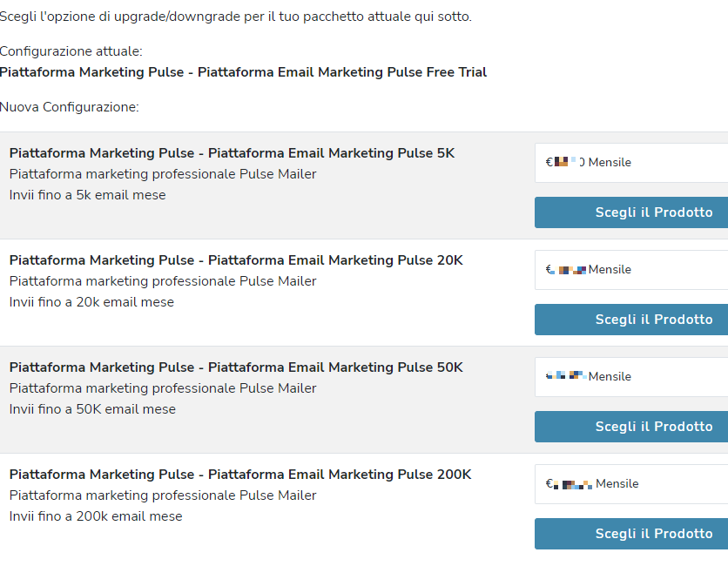Click the 'Configurazione attuale:' label
Viewport: 728px width, 566px height.
click(x=71, y=51)
